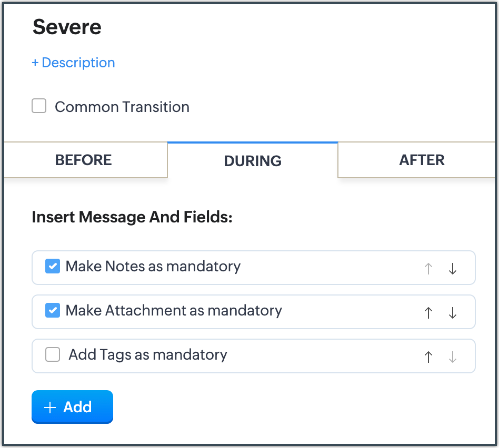499x448 pixels.
Task: Click the Add Tags as mandatory label
Action: point(148,355)
